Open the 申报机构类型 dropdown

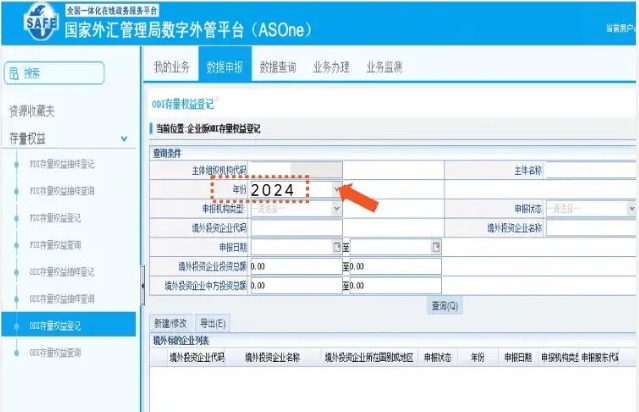[337, 209]
